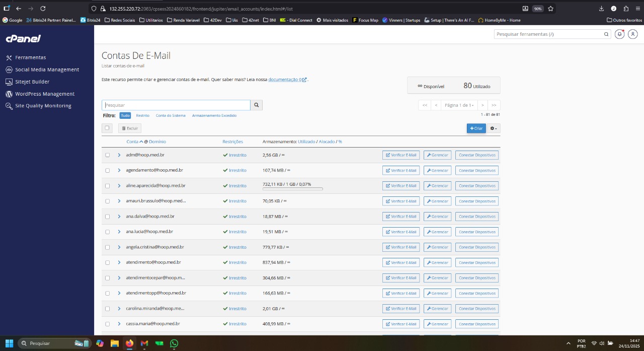Open Ferramentas in the sidebar
The width and height of the screenshot is (644, 351).
[30, 57]
